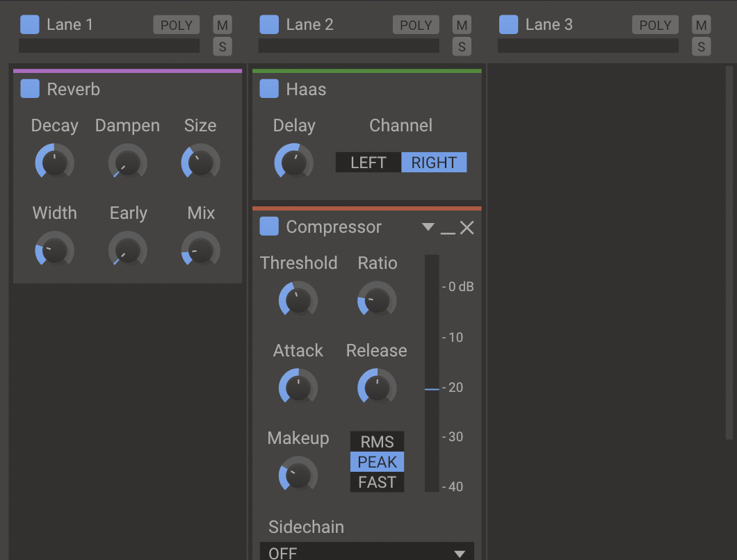
Task: Mute Lane 3 with the M button
Action: click(702, 25)
